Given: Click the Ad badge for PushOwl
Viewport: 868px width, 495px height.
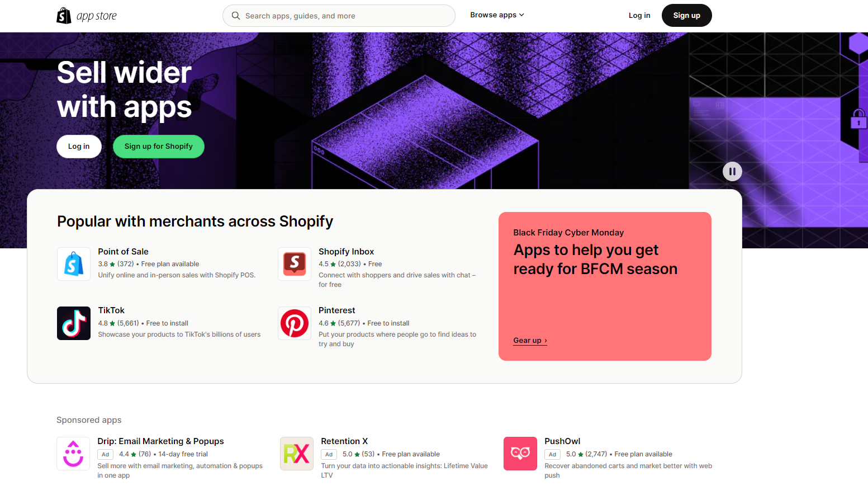Looking at the screenshot, I should 552,455.
